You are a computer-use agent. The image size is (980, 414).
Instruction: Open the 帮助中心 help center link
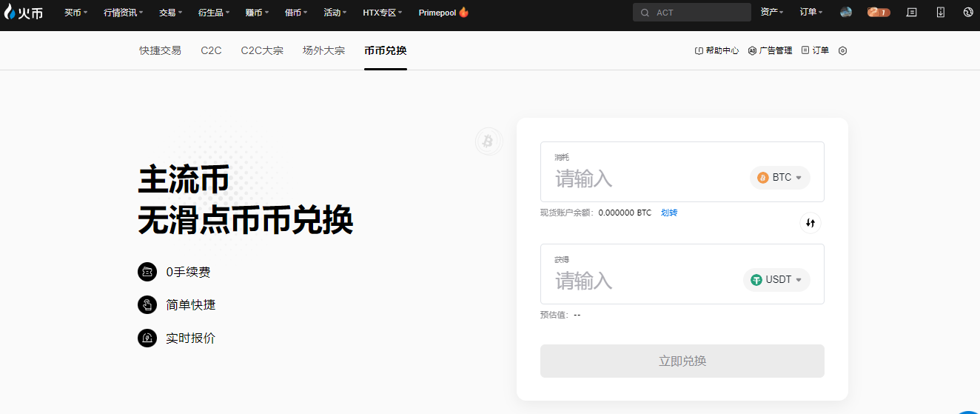pos(716,51)
